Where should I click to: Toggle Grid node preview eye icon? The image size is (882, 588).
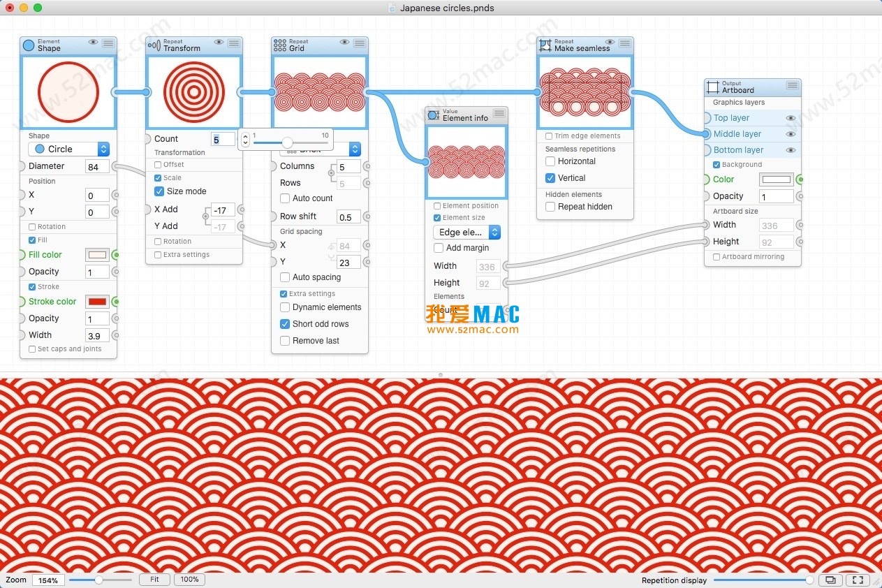pos(345,43)
